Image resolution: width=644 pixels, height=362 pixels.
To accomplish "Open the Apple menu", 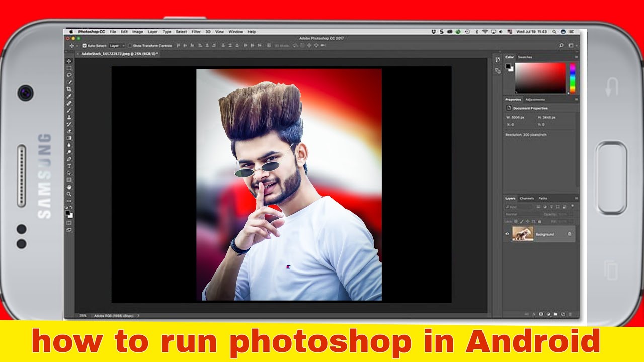I will pyautogui.click(x=71, y=32).
